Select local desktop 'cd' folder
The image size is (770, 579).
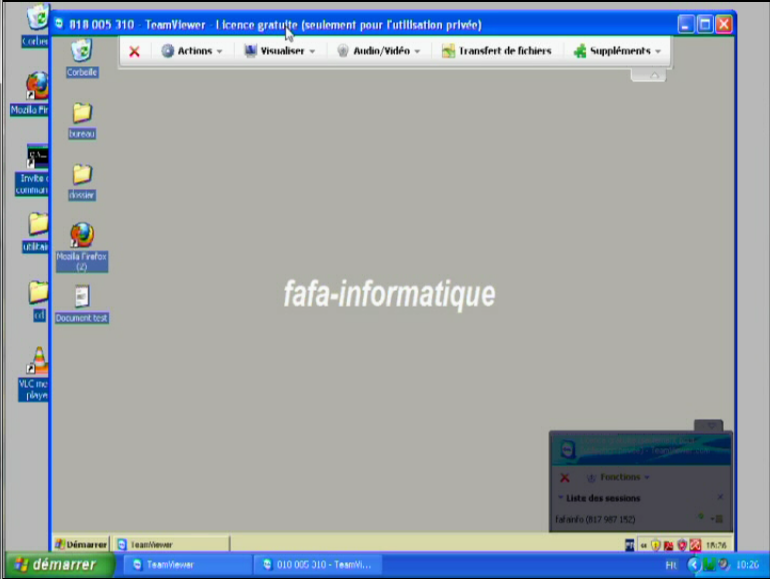tap(38, 301)
